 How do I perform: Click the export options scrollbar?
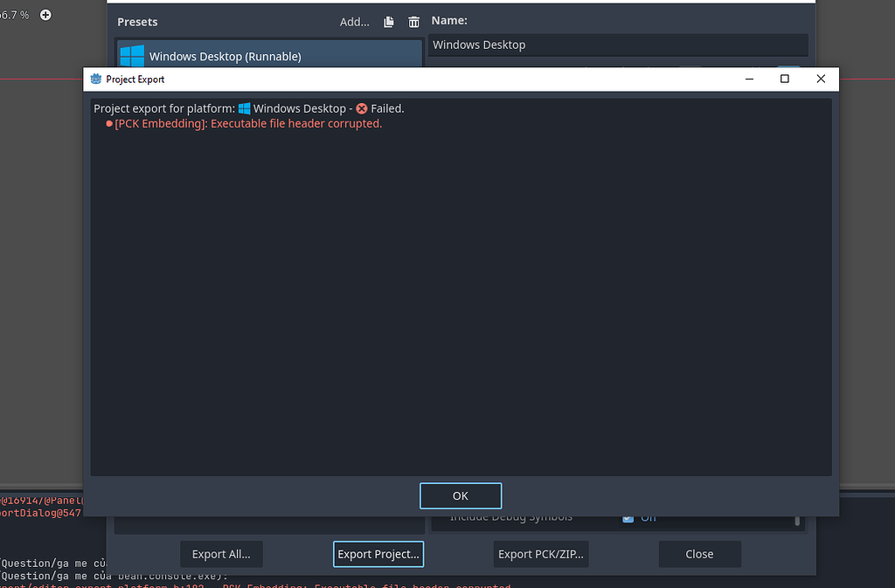click(x=797, y=520)
